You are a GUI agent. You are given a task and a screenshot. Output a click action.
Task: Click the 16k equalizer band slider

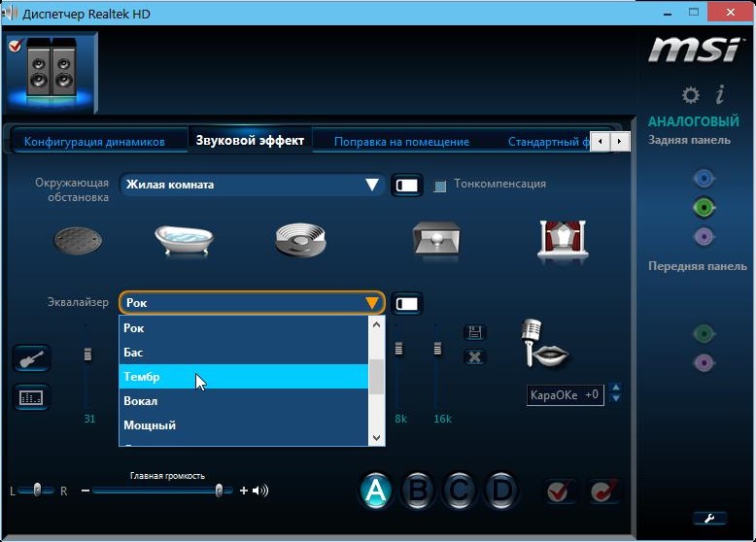pos(437,348)
